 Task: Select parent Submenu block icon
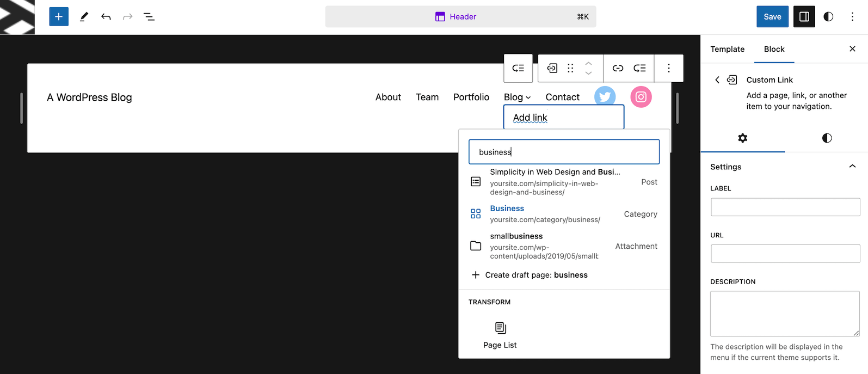pos(518,68)
